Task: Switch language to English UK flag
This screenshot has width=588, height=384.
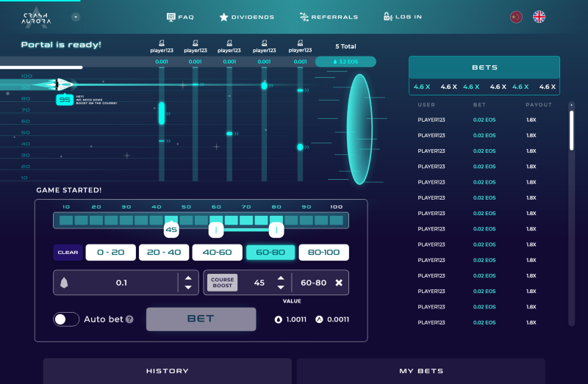Action: 539,17
